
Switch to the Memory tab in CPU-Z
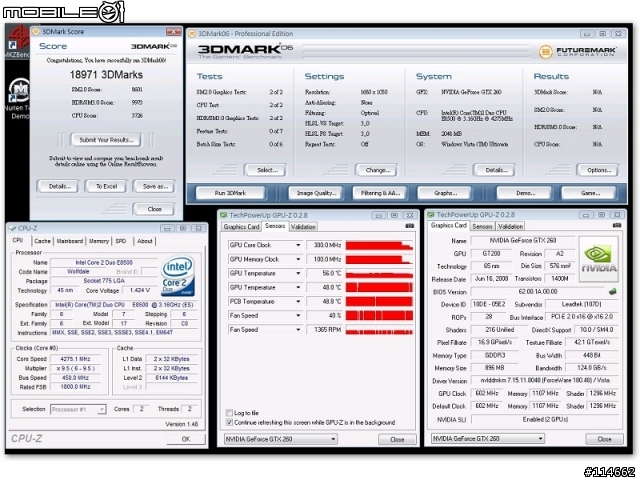click(x=99, y=241)
